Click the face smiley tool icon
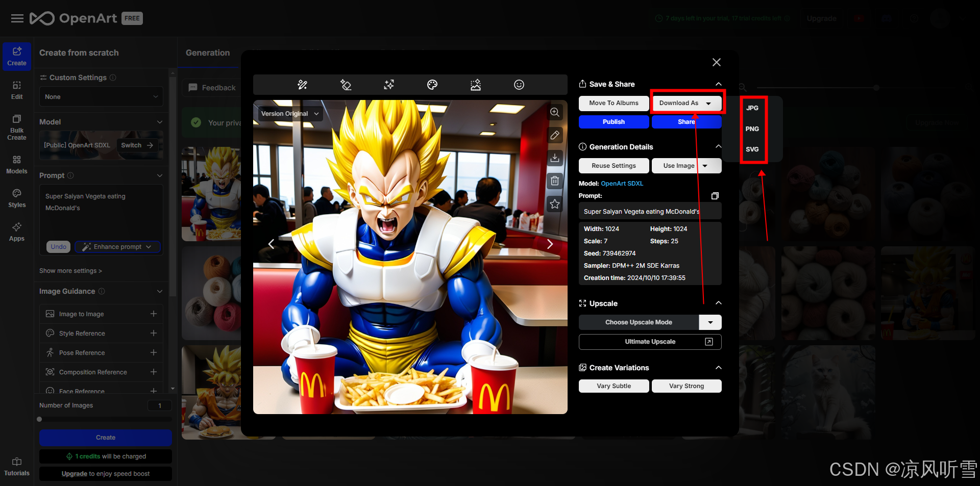The image size is (980, 486). pos(519,85)
